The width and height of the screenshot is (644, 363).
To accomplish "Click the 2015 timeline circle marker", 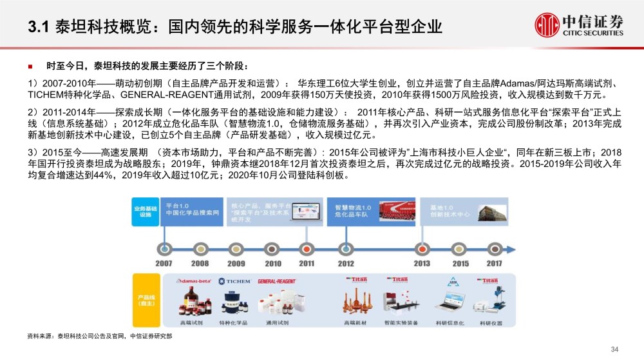I will coord(459,249).
